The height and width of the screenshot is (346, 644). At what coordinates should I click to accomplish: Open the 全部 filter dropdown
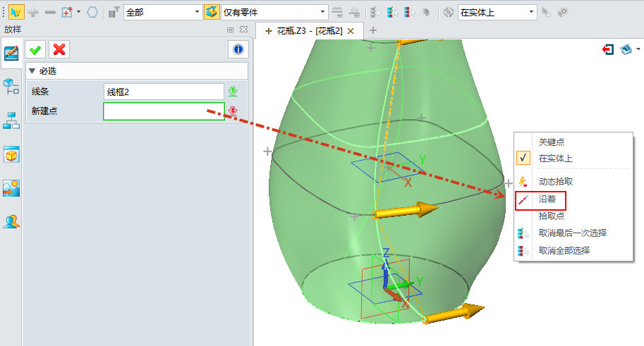[x=162, y=12]
